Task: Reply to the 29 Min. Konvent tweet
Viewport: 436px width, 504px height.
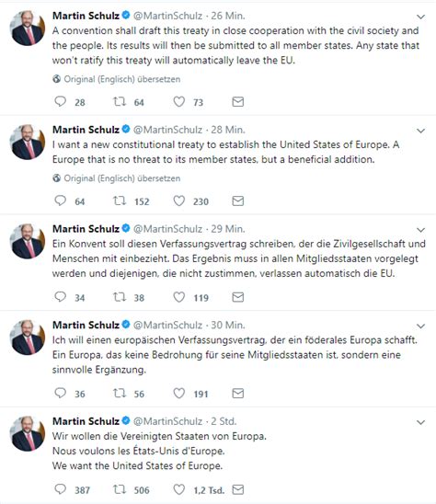Action: pos(60,297)
